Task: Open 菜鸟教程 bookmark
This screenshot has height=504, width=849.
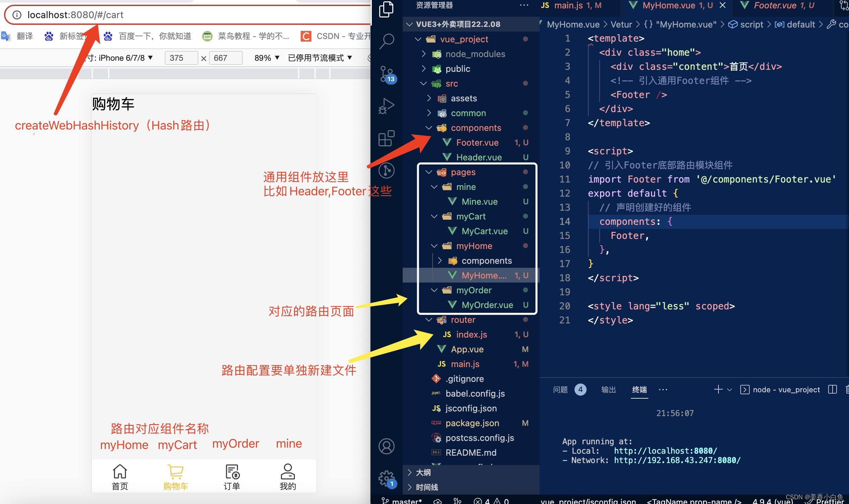Action: 246,36
